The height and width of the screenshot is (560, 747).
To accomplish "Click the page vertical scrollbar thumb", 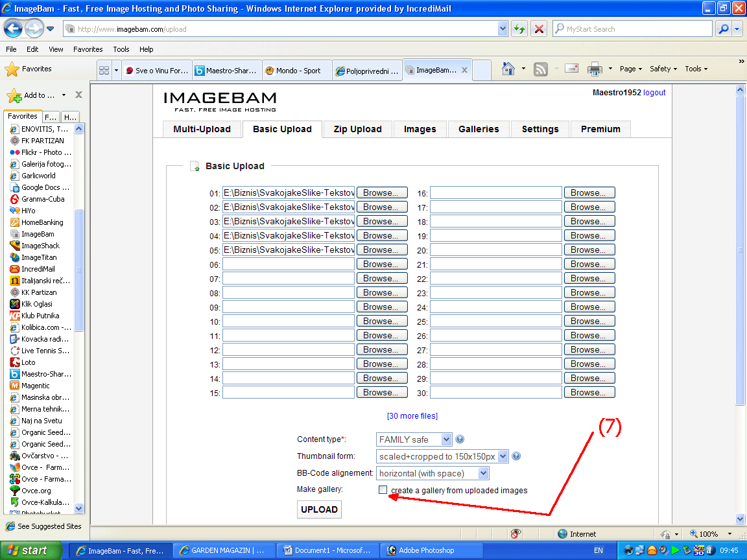I will (x=740, y=250).
